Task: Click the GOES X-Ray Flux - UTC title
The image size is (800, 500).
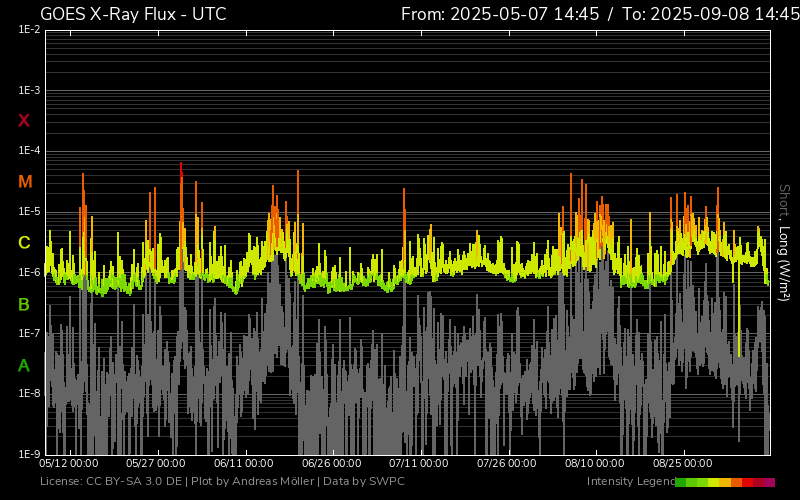Action: point(133,14)
